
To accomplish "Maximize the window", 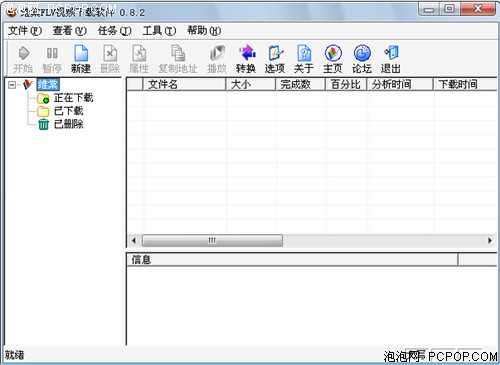I will click(450, 9).
